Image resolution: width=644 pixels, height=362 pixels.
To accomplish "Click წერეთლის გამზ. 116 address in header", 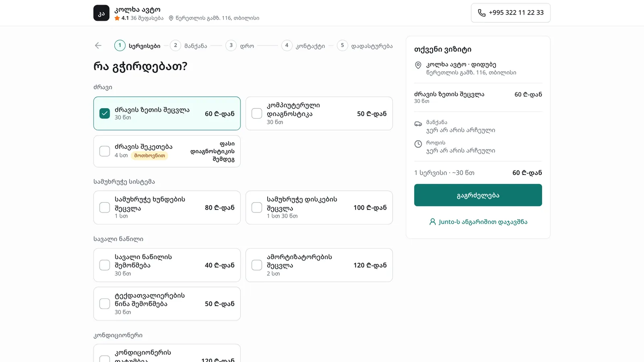I will coord(217,18).
